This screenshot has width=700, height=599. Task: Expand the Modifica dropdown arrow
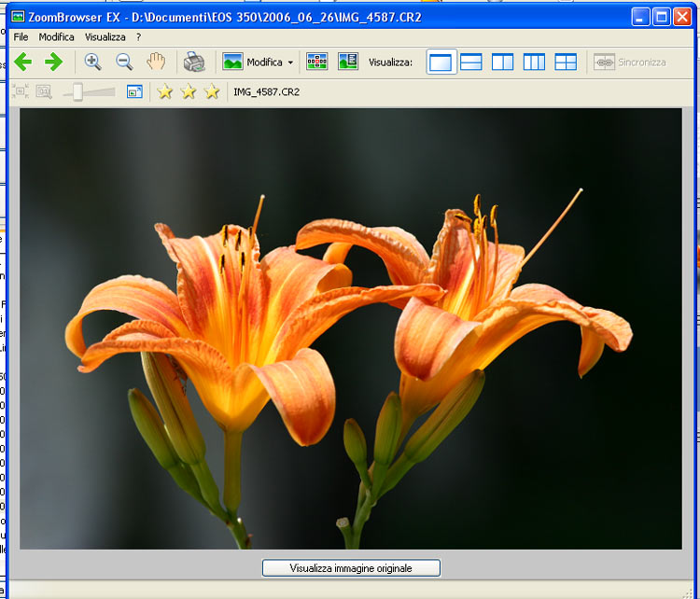tap(290, 63)
